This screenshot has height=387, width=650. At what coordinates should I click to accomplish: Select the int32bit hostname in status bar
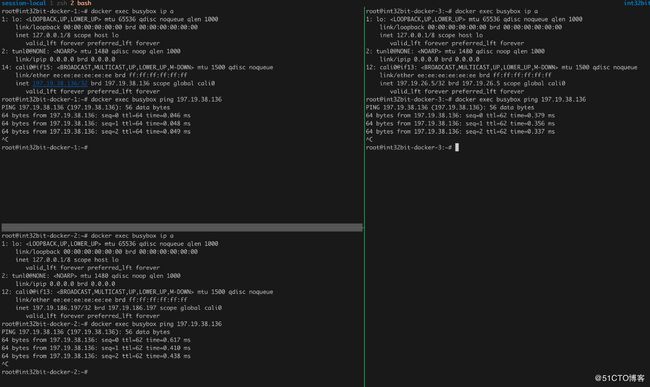pyautogui.click(x=637, y=3)
